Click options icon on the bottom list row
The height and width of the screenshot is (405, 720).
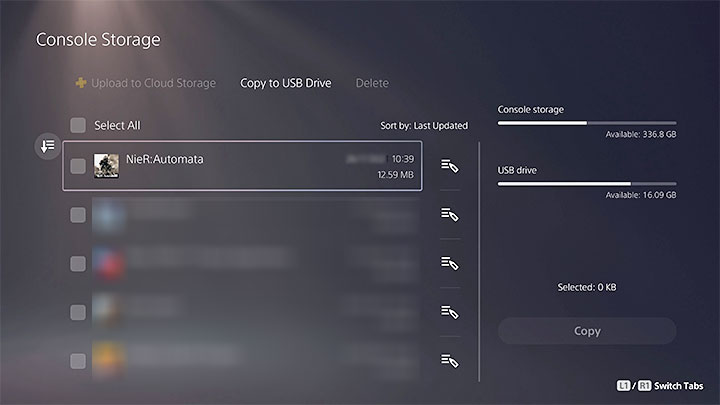coord(449,359)
